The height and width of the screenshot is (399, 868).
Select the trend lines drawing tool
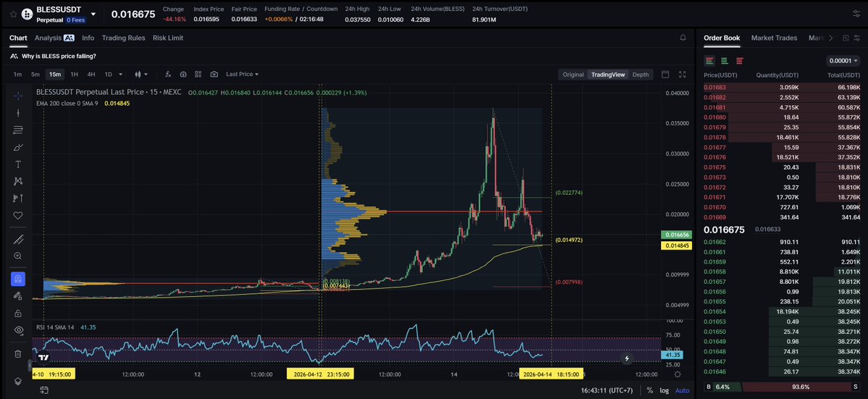[x=17, y=130]
